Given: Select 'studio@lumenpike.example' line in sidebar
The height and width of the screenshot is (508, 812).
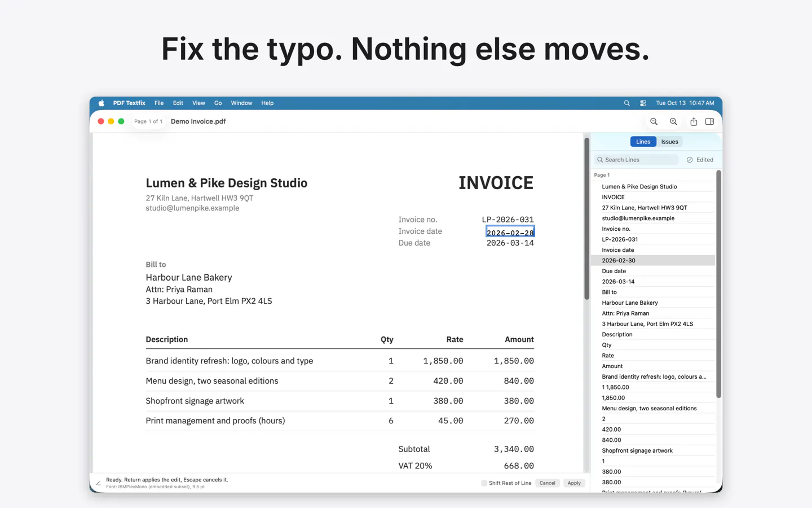Looking at the screenshot, I should [653, 218].
